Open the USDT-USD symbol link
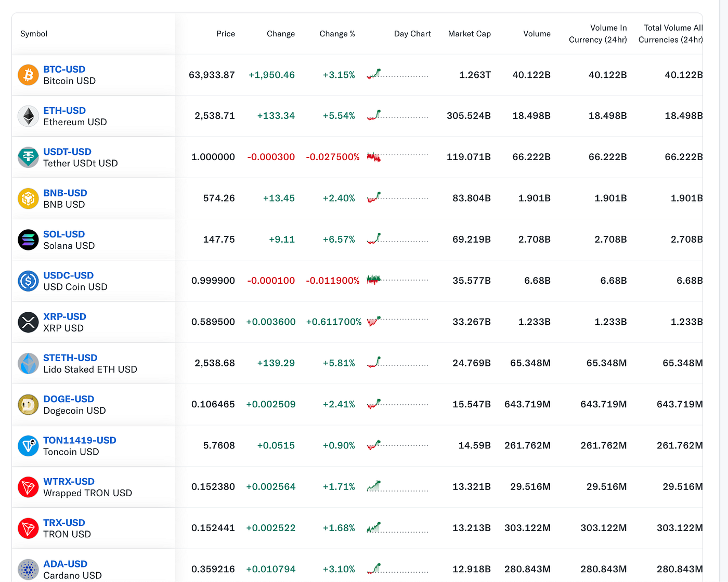 pyautogui.click(x=67, y=151)
